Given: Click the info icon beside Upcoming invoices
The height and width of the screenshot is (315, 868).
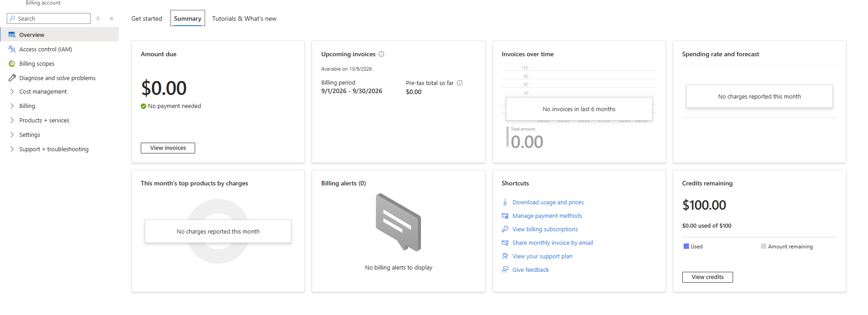Looking at the screenshot, I should tap(381, 54).
